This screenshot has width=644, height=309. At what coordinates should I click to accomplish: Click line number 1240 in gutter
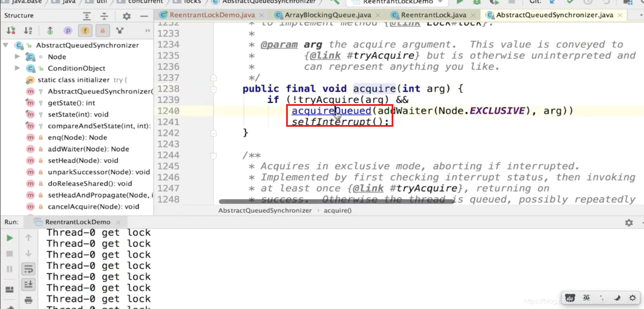(x=168, y=111)
